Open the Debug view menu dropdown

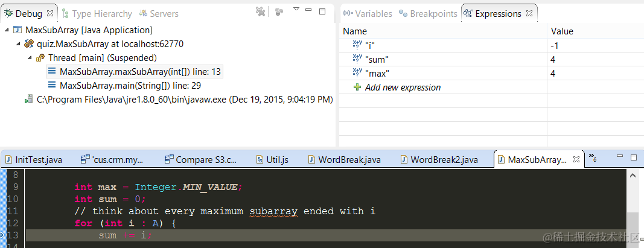(x=296, y=9)
